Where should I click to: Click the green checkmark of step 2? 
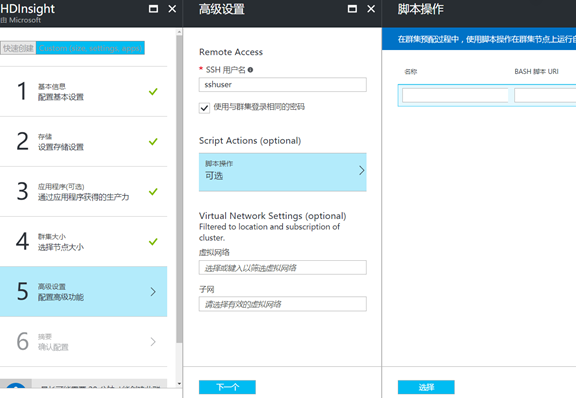coord(153,141)
